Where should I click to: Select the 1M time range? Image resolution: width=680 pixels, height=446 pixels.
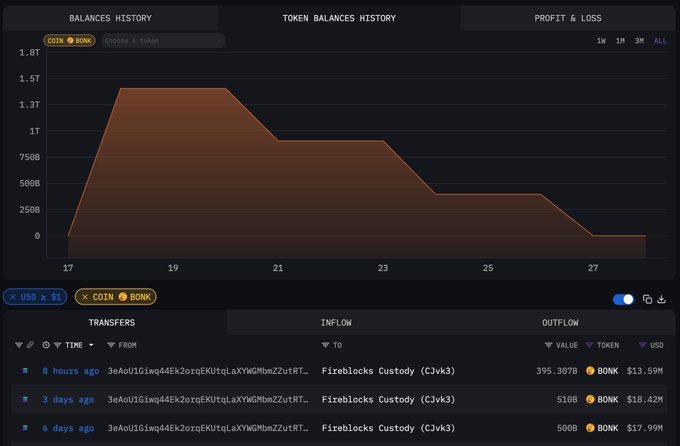[620, 41]
